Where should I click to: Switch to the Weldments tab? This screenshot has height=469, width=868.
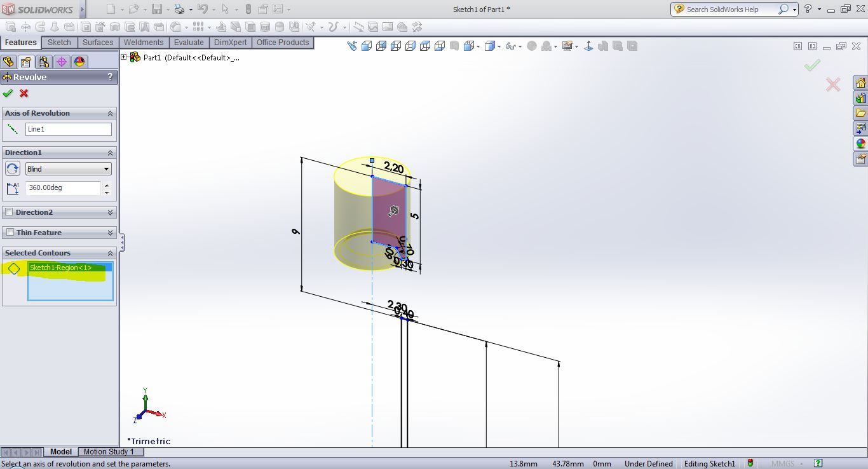click(x=144, y=43)
